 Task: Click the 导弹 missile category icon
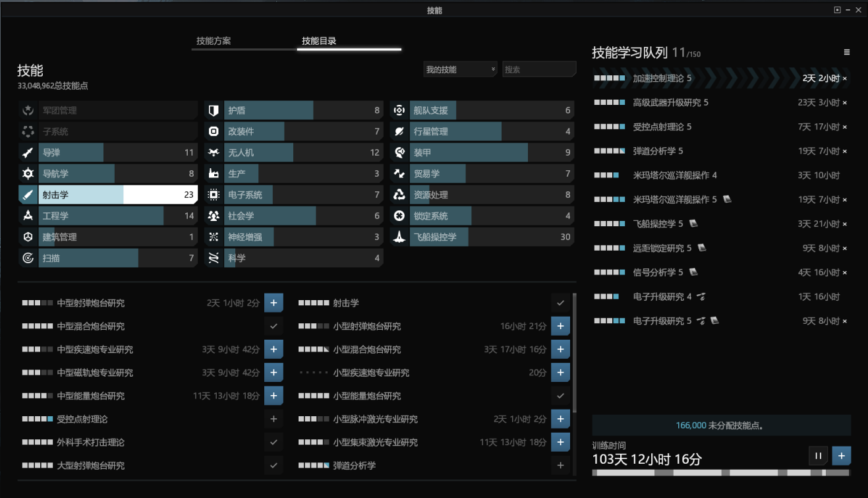tap(28, 153)
